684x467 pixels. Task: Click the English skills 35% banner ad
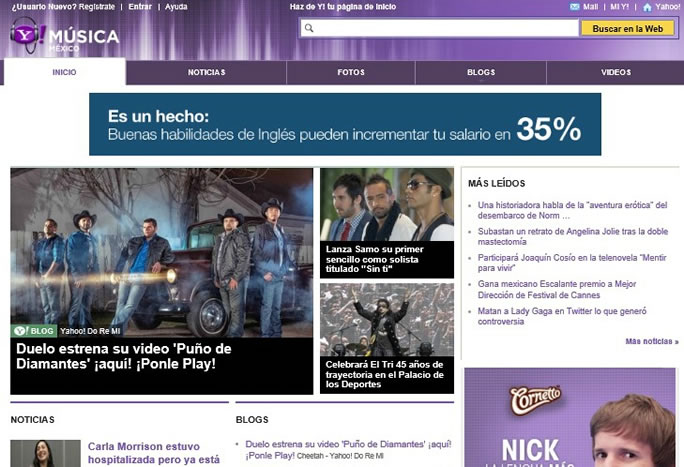(x=345, y=124)
